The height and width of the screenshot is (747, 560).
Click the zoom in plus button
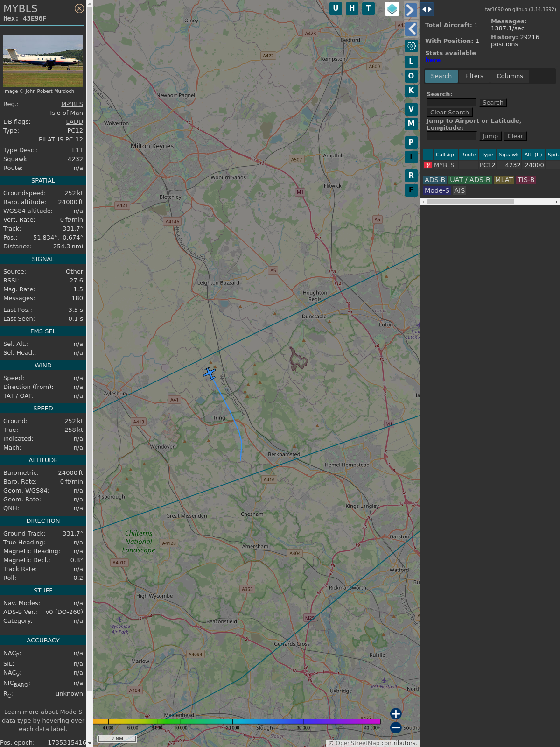396,713
